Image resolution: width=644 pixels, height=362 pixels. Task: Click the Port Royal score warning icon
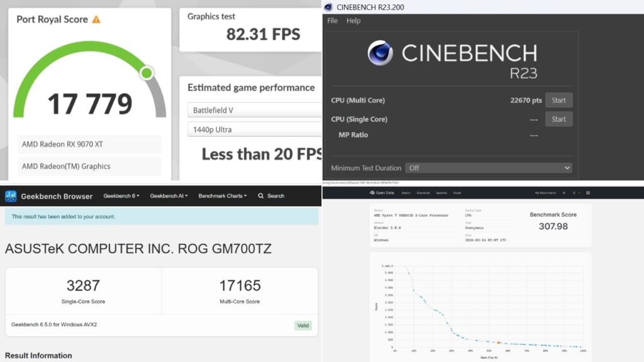[x=96, y=19]
